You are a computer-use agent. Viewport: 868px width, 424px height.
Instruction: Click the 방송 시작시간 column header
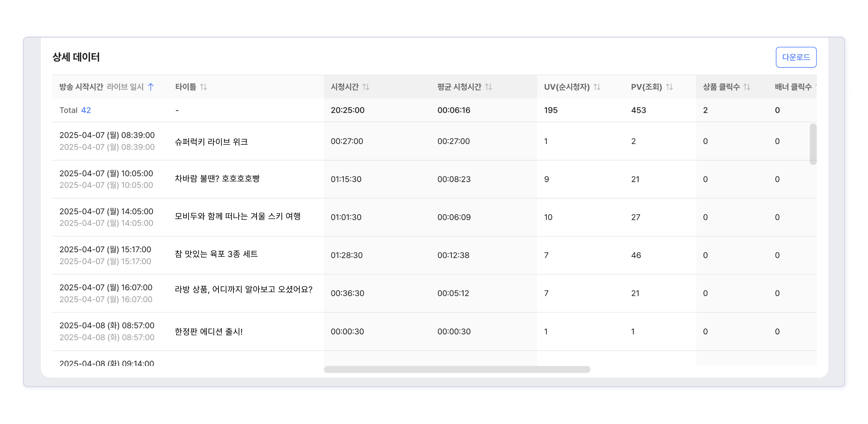(81, 87)
